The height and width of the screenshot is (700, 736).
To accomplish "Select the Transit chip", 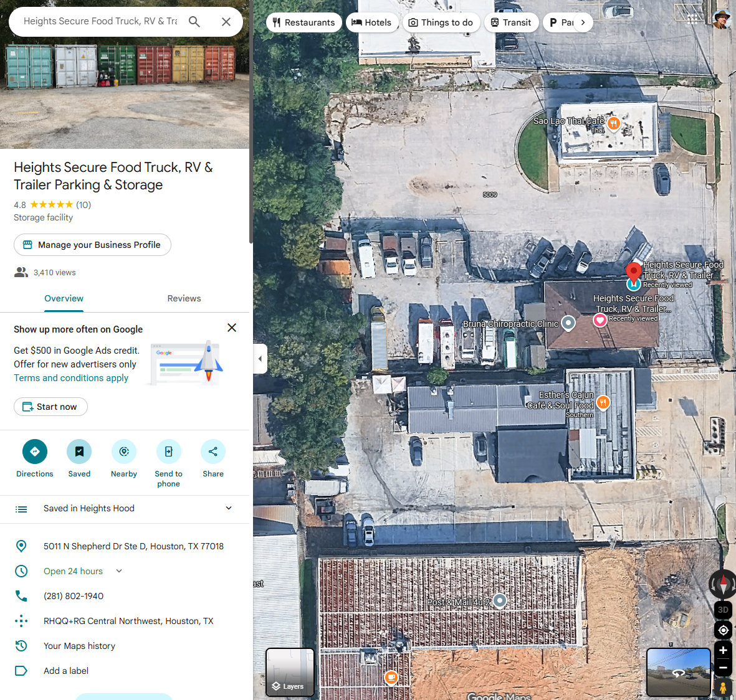I will 510,22.
